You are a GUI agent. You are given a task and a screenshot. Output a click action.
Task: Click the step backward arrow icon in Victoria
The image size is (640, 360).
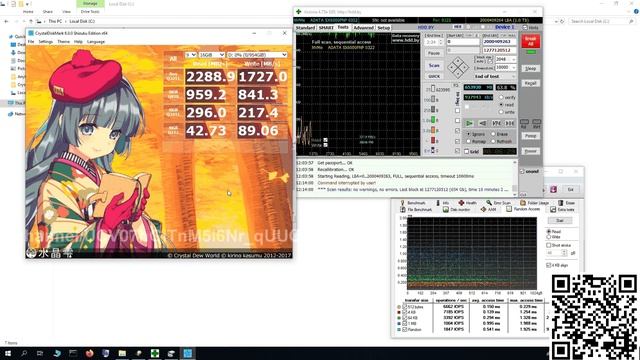[x=483, y=123]
